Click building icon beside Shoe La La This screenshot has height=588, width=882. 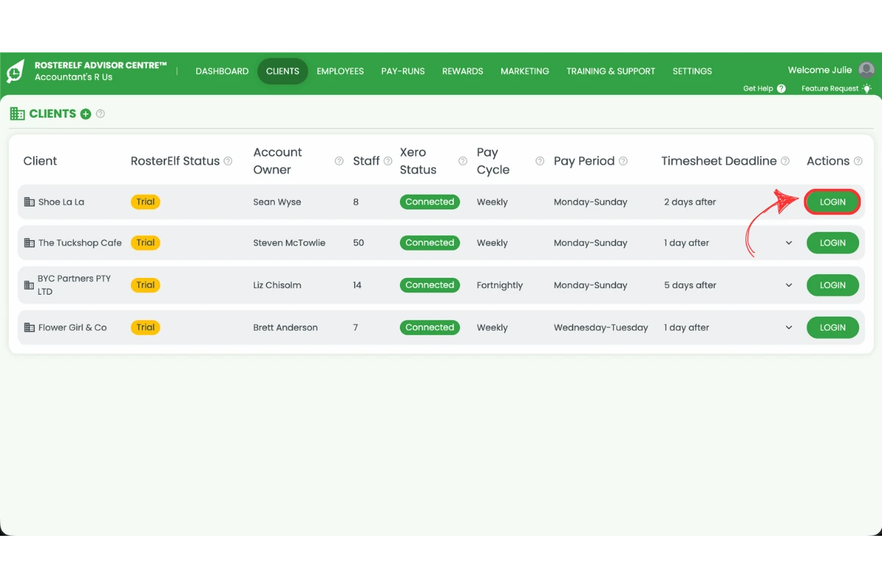(x=29, y=201)
